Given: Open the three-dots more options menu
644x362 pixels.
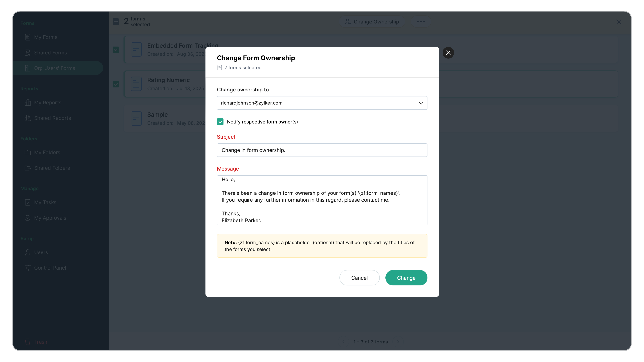Looking at the screenshot, I should pyautogui.click(x=421, y=22).
